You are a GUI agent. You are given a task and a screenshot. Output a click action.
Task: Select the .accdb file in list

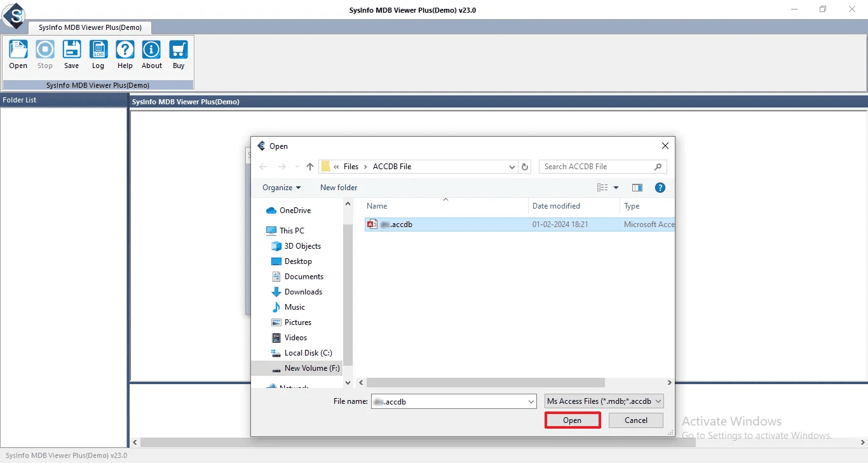tap(520, 225)
